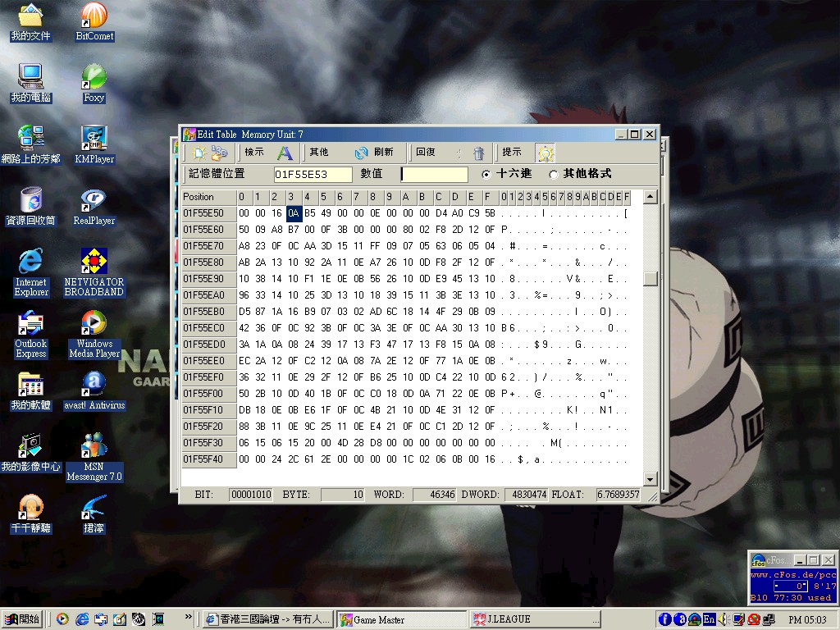Select the 十六進 hexadecimal radio button
The image size is (840, 630).
point(486,174)
